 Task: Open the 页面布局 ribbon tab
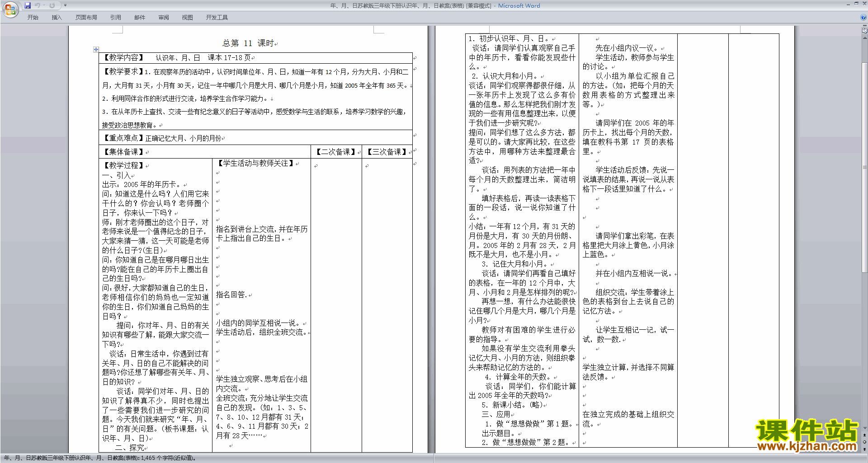tap(86, 18)
